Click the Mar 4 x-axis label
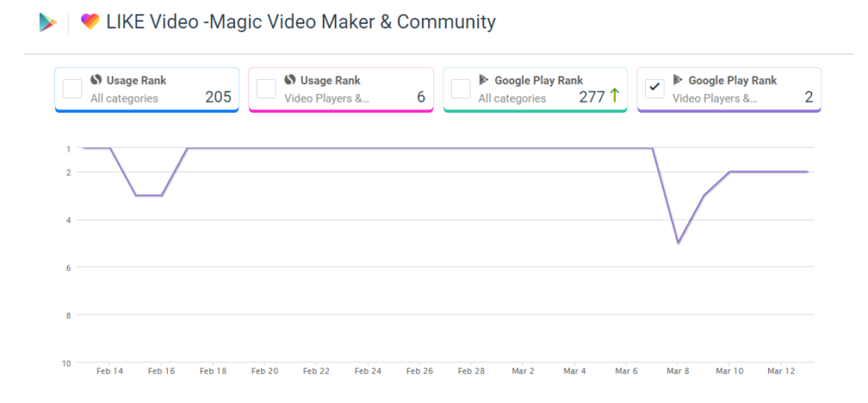This screenshot has height=403, width=868. pos(575,372)
